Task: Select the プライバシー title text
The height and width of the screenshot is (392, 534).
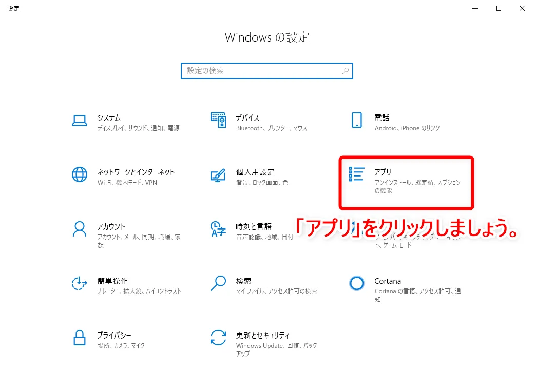Action: (x=114, y=335)
